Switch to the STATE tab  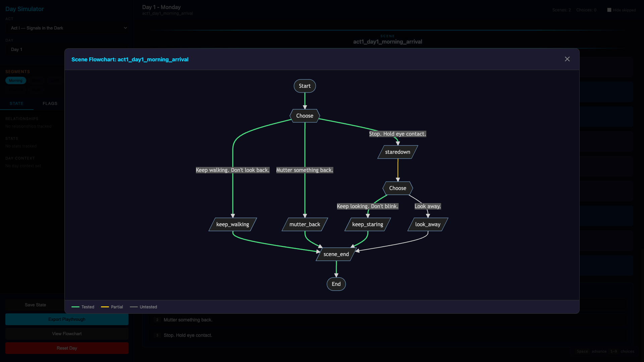point(16,104)
